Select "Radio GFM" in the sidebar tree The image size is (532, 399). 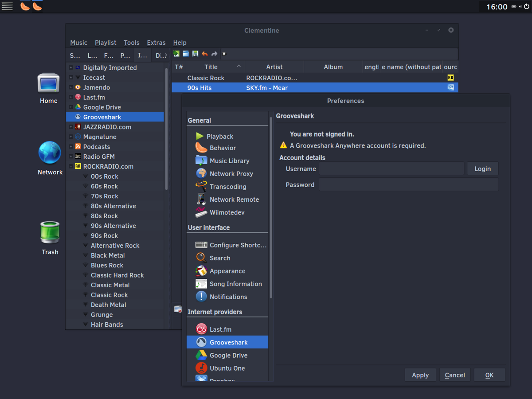[99, 156]
